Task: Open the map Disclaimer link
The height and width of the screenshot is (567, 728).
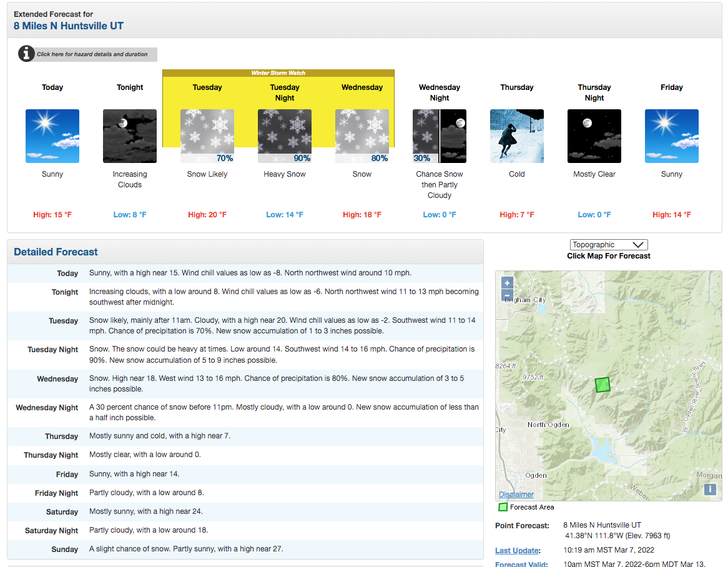Action: click(516, 495)
